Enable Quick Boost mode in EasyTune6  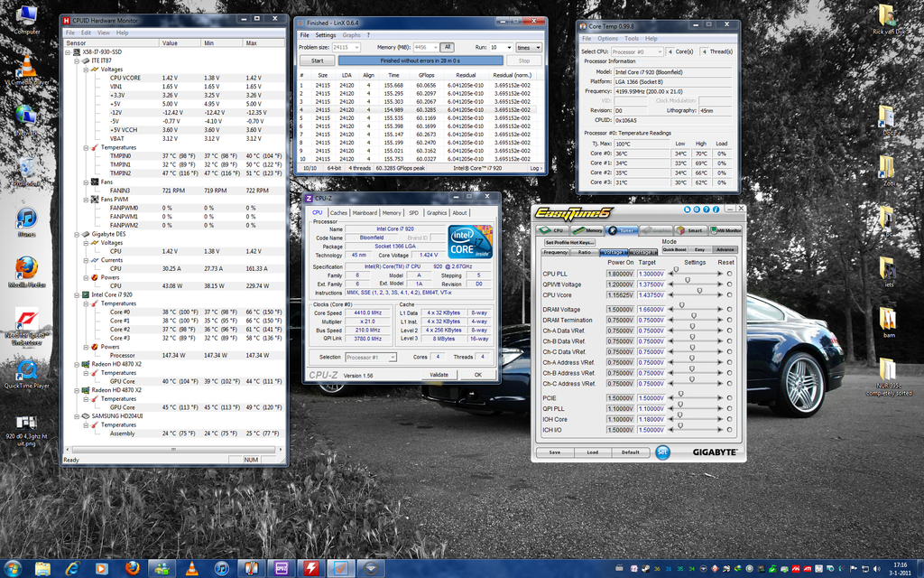tap(673, 248)
